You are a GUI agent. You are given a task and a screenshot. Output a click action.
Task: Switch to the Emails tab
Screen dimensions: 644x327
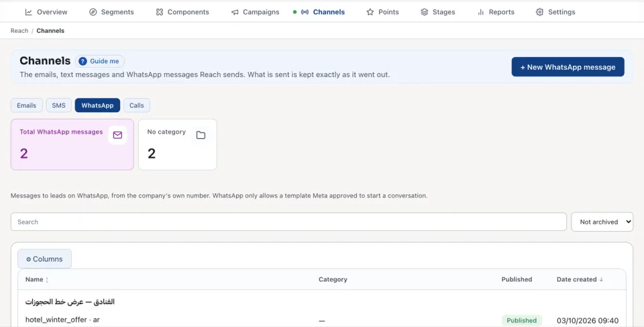(27, 105)
